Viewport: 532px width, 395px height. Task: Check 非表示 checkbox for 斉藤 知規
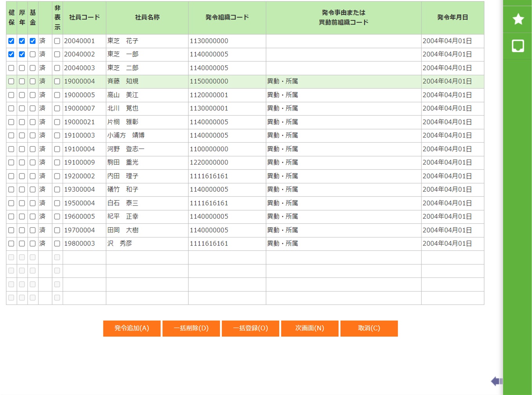click(x=57, y=82)
